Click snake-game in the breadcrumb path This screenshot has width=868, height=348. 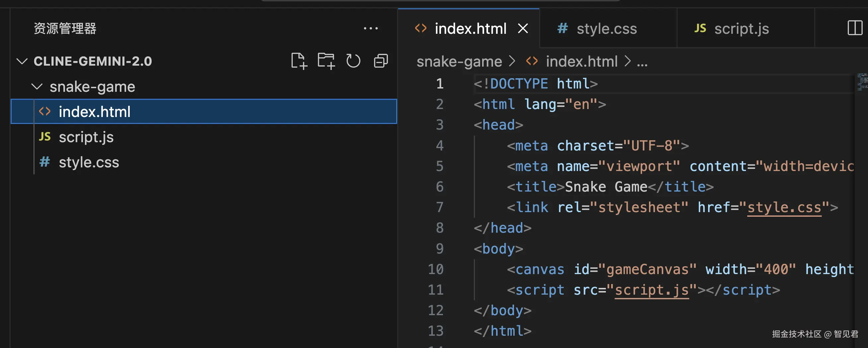459,62
